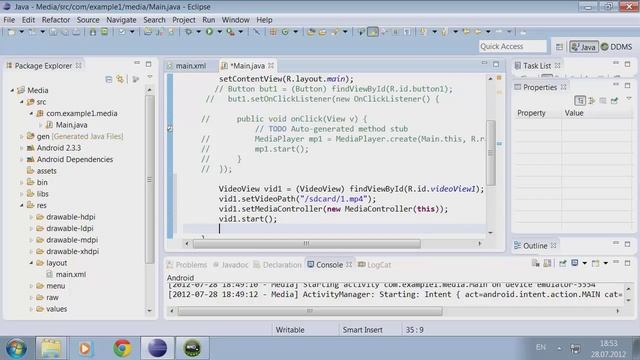
Task: Open Package Explorer view menu arrow
Action: 149,77
